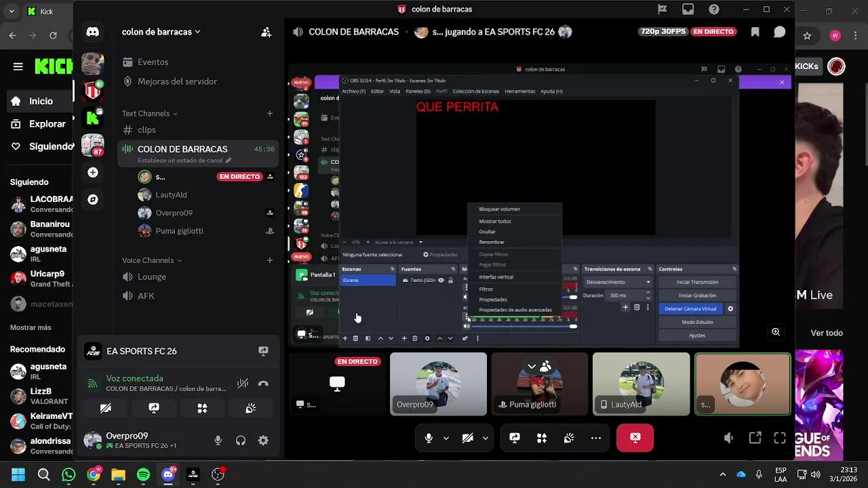Create channel with plus next to Voice Channels
Image resolution: width=868 pixels, height=488 pixels.
click(x=270, y=260)
